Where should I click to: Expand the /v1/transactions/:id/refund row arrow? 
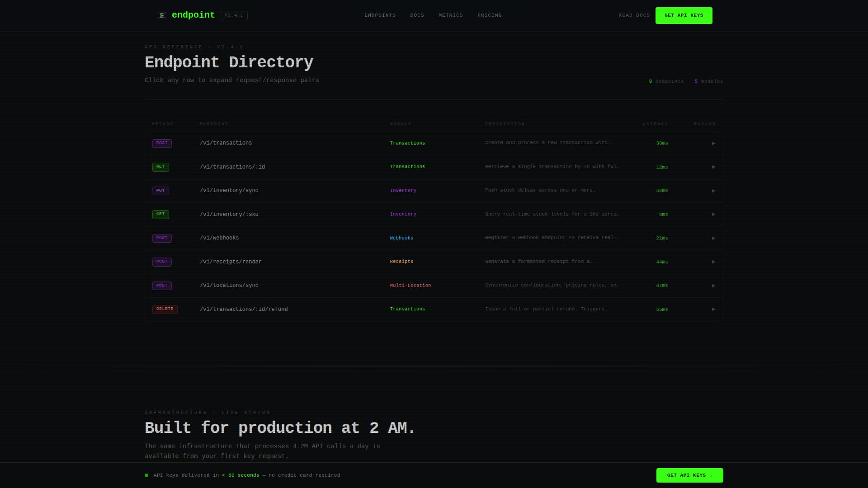713,309
